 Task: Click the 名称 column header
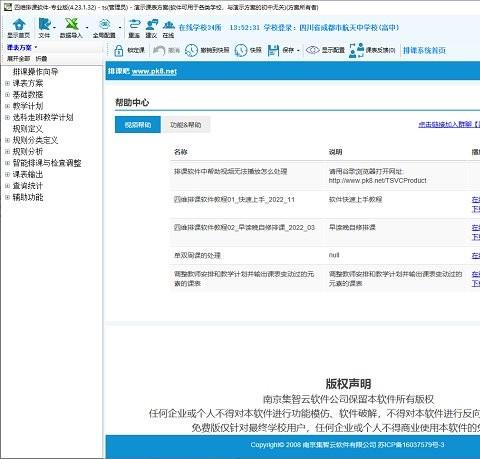(181, 152)
